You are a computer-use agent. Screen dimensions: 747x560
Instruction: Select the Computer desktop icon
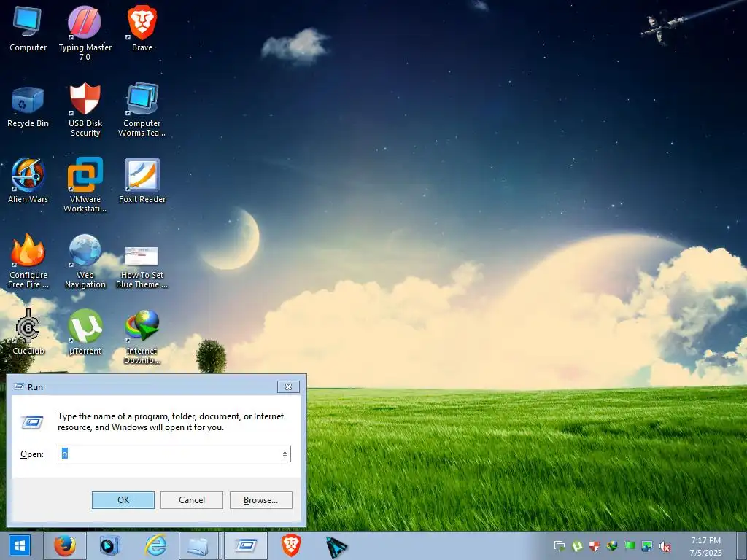[x=28, y=28]
